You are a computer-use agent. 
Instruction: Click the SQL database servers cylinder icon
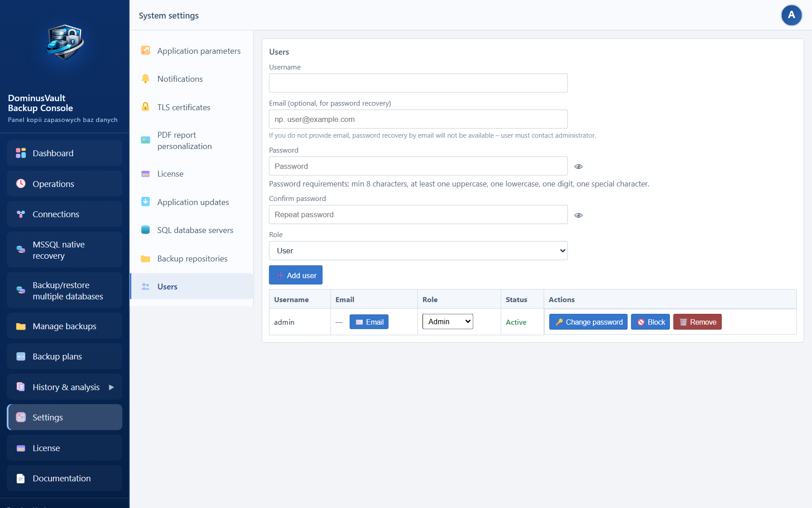tap(145, 230)
